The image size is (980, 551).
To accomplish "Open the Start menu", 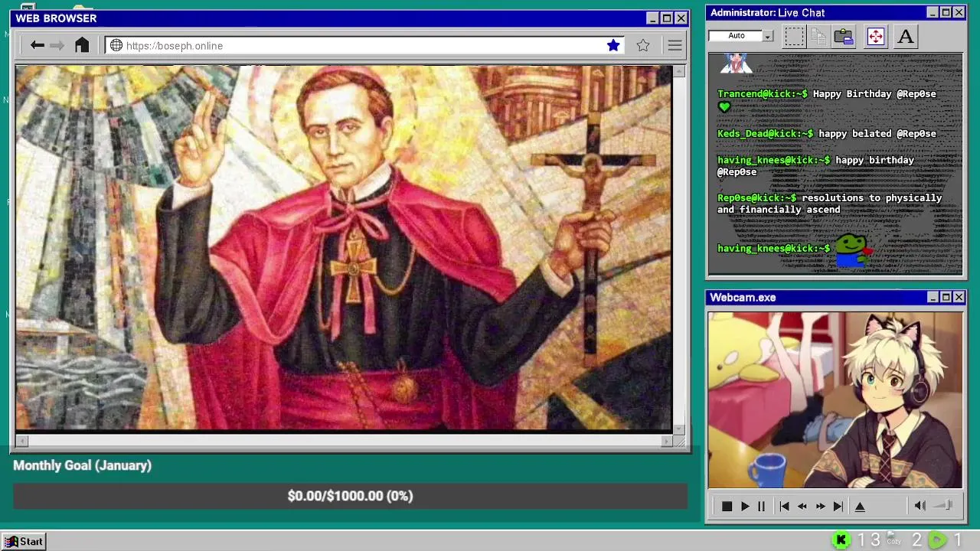I will [24, 541].
